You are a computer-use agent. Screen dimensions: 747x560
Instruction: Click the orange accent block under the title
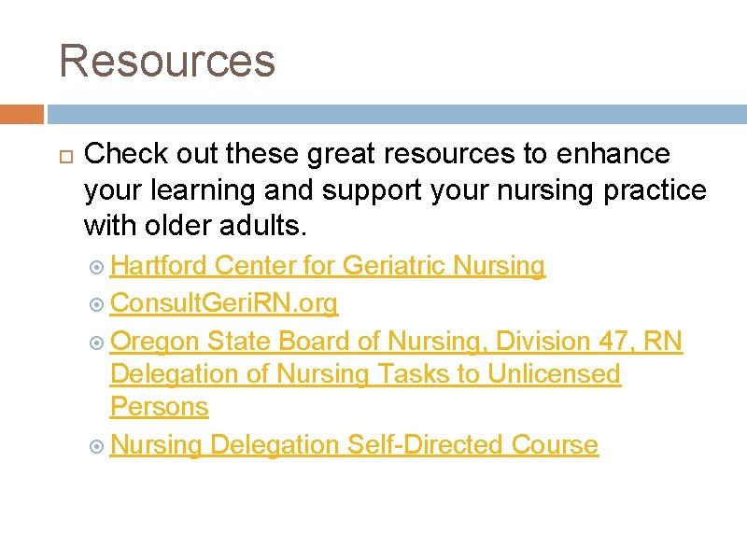[21, 114]
